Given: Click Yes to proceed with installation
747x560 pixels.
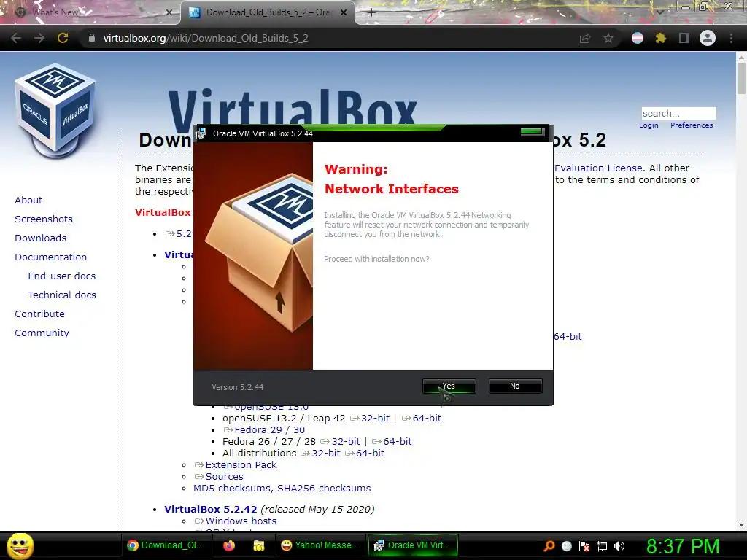Looking at the screenshot, I should (449, 386).
